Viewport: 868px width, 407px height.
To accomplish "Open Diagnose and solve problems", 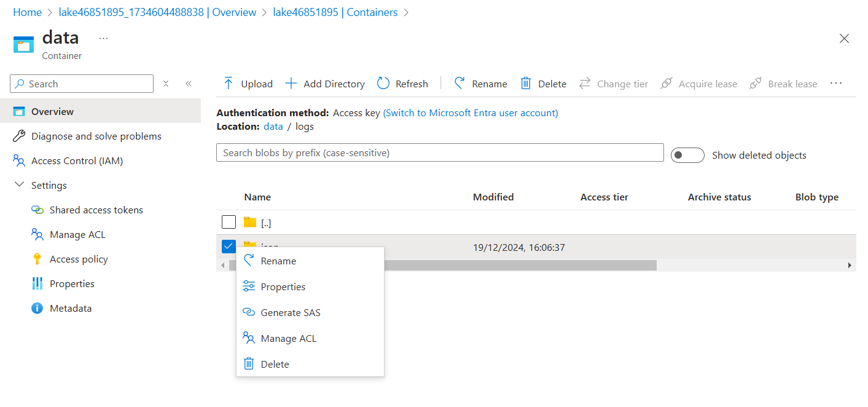I will pos(96,136).
